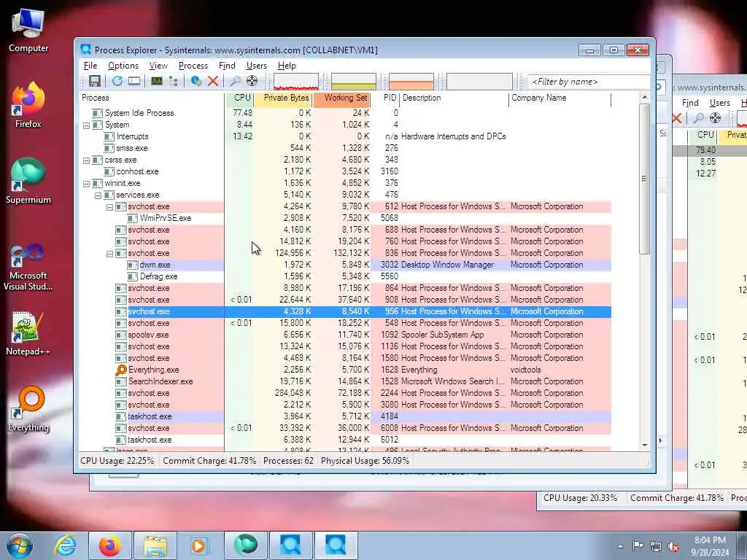This screenshot has height=560, width=747.
Task: Select the Interrupts row
Action: click(x=345, y=136)
